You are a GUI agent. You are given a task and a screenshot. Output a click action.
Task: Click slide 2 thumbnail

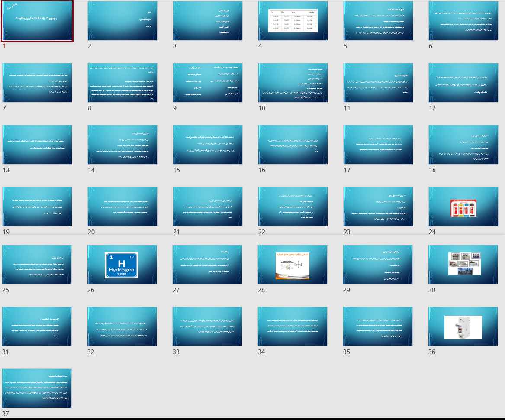click(x=122, y=21)
